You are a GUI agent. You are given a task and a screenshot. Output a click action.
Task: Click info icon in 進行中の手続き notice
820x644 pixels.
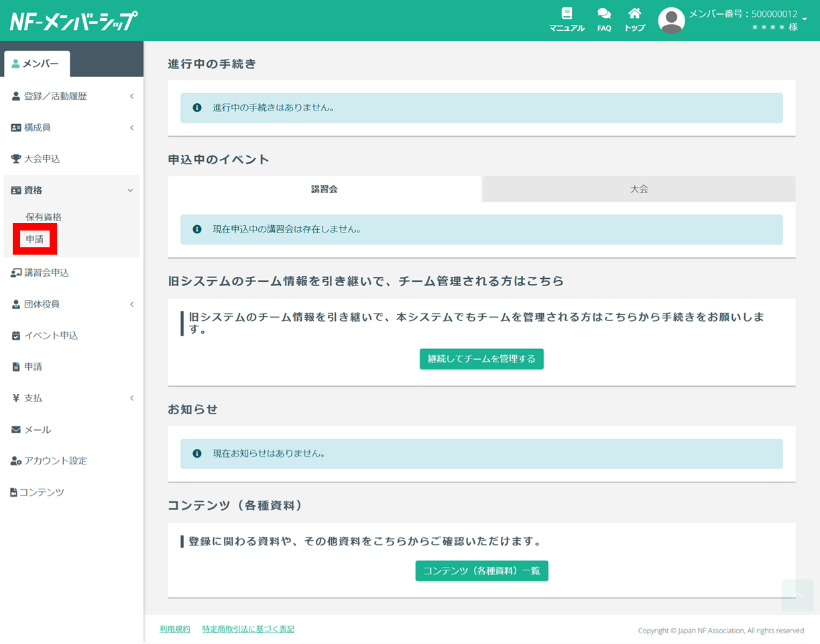pyautogui.click(x=197, y=107)
